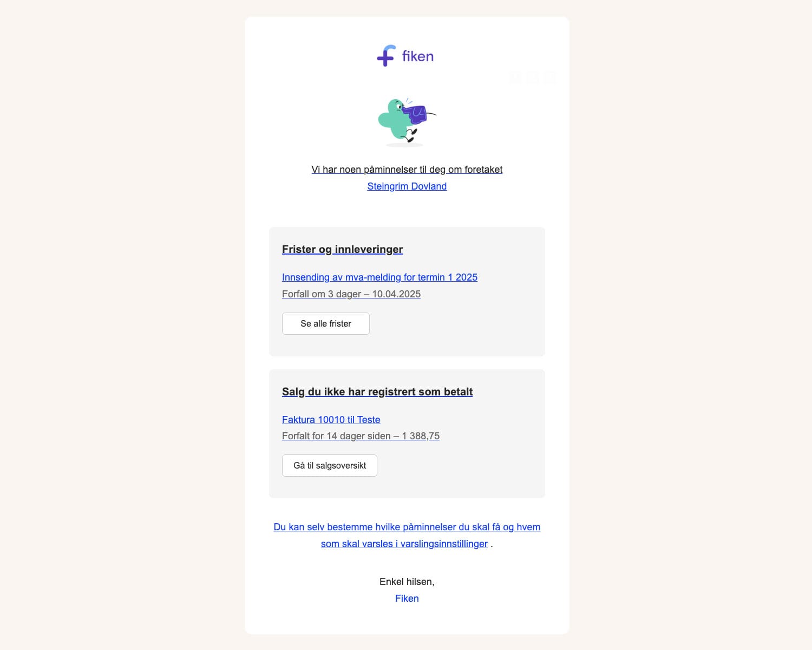Click the purple Fiken plus logo icon
This screenshot has height=650, width=812.
[387, 56]
